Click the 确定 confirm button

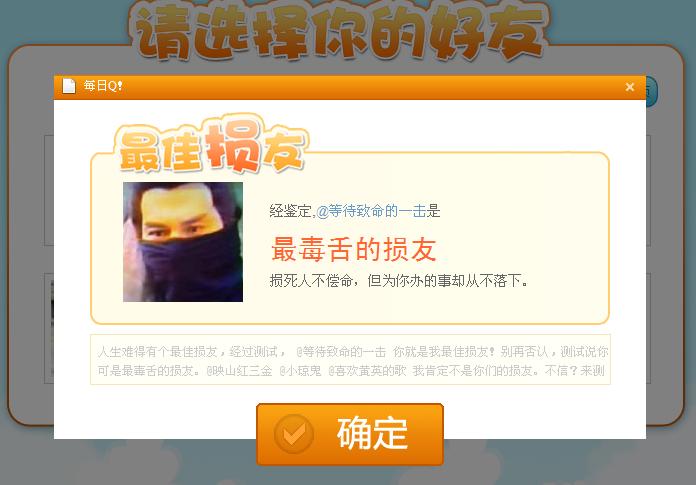click(x=350, y=434)
